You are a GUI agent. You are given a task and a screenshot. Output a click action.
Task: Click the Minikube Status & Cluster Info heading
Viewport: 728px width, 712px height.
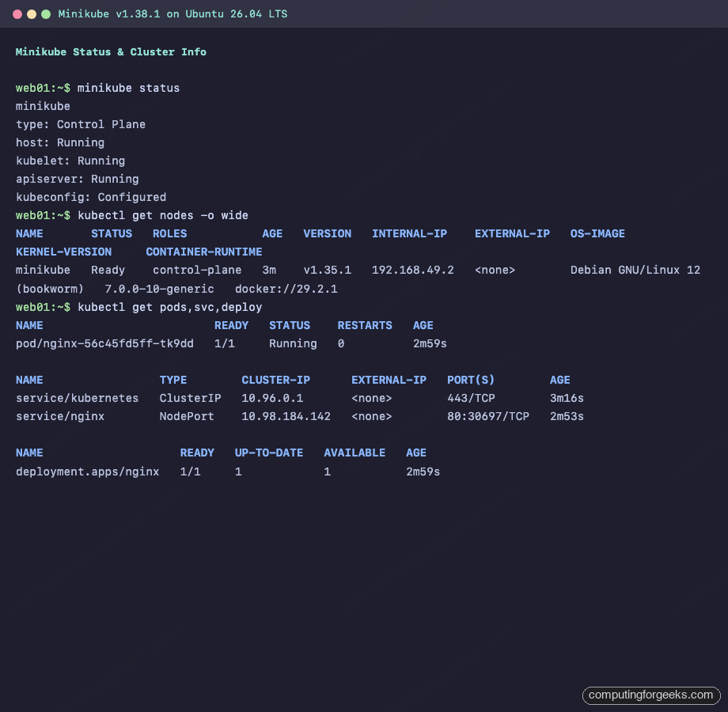point(111,52)
